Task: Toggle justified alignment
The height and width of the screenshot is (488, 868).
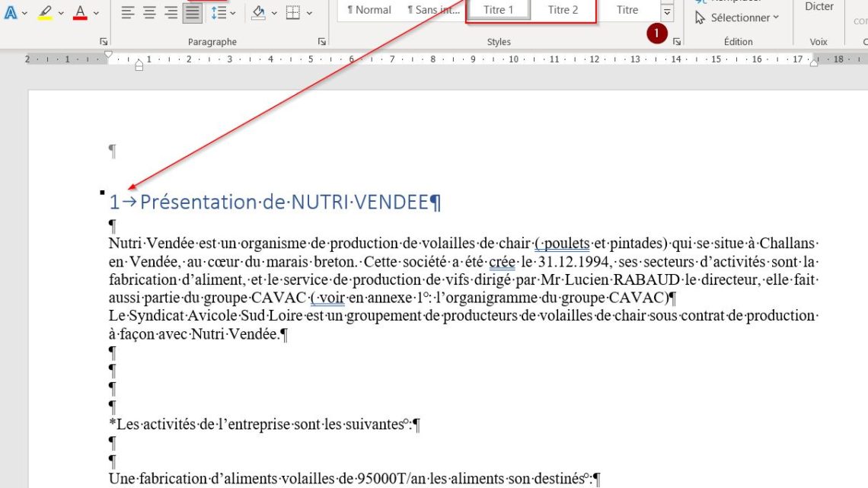Action: click(193, 12)
